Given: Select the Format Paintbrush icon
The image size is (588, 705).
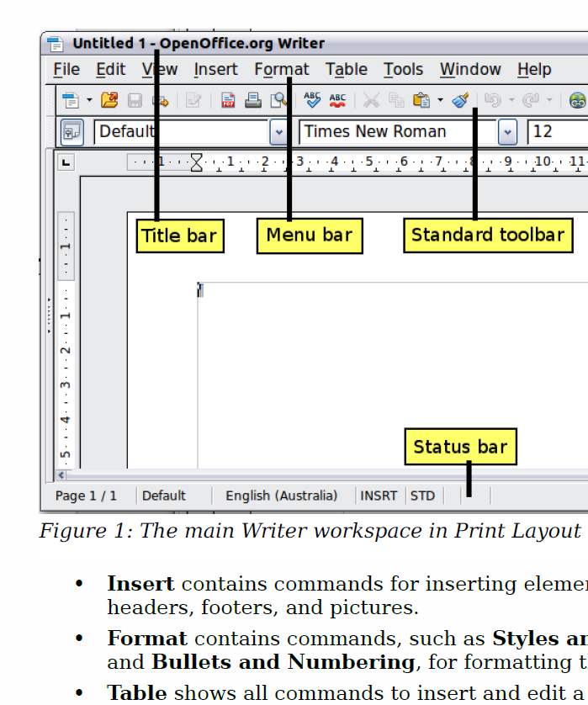Looking at the screenshot, I should [460, 100].
